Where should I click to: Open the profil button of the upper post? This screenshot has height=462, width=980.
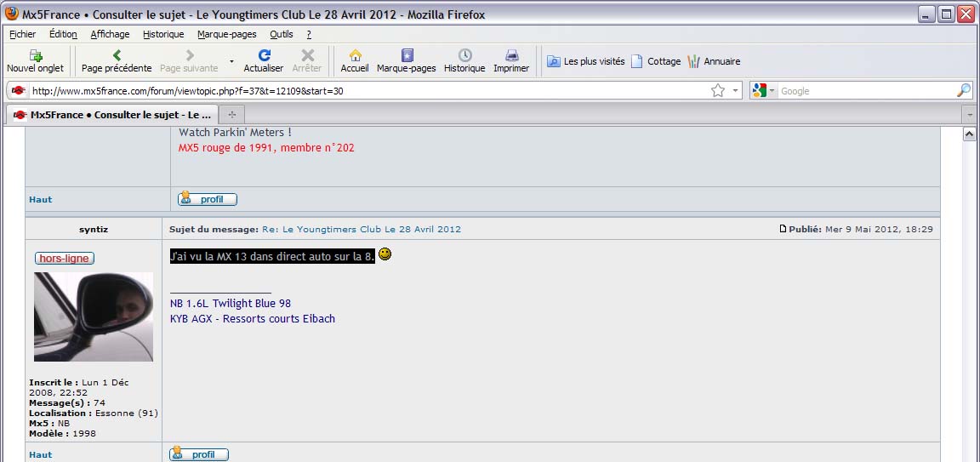(207, 199)
